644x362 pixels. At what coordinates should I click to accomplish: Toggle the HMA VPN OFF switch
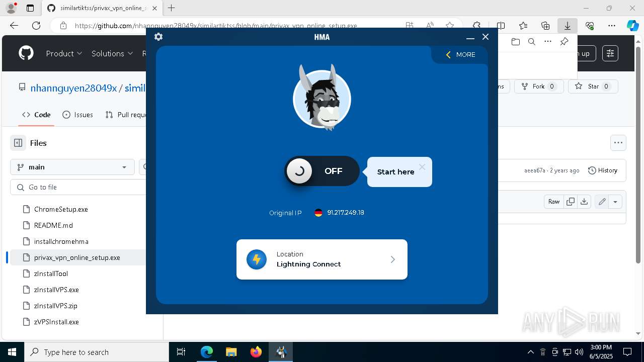pyautogui.click(x=322, y=171)
